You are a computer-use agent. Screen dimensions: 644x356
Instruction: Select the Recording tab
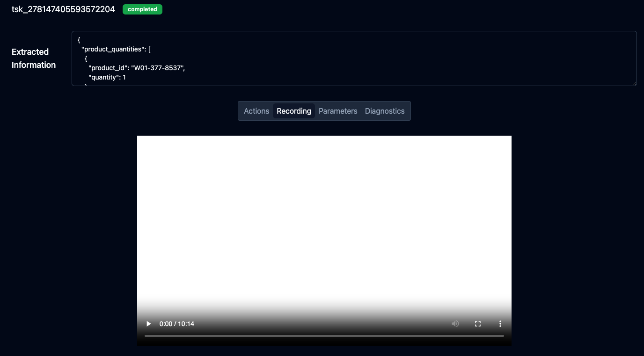[293, 111]
